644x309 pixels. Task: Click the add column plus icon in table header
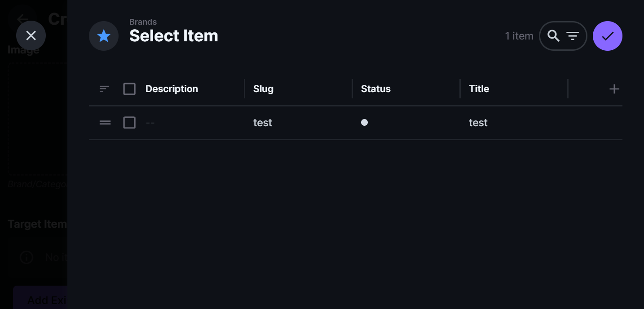614,88
